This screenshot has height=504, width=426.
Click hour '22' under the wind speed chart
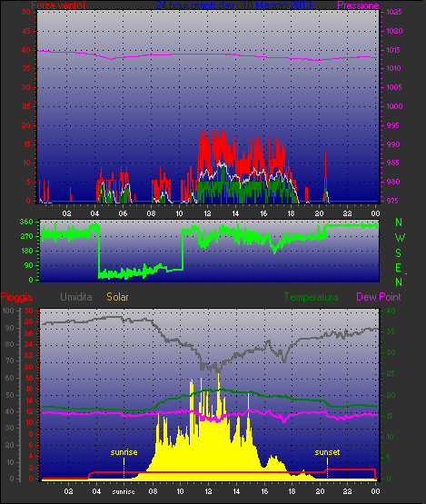click(347, 213)
